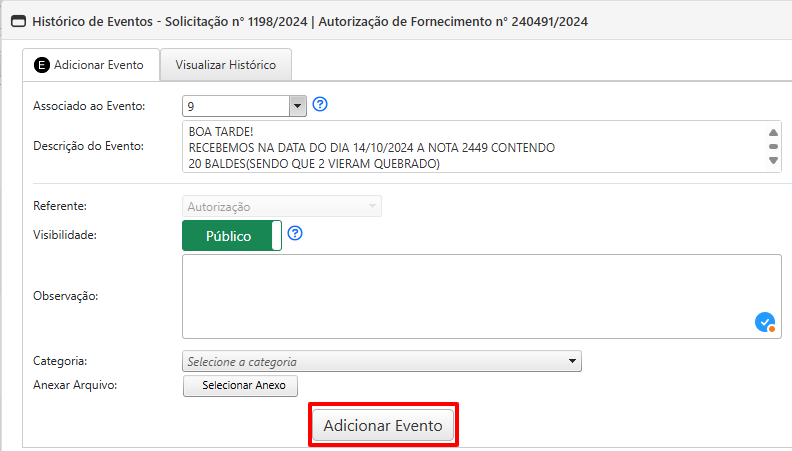Click scroll up arrow in Descrição field

click(773, 132)
